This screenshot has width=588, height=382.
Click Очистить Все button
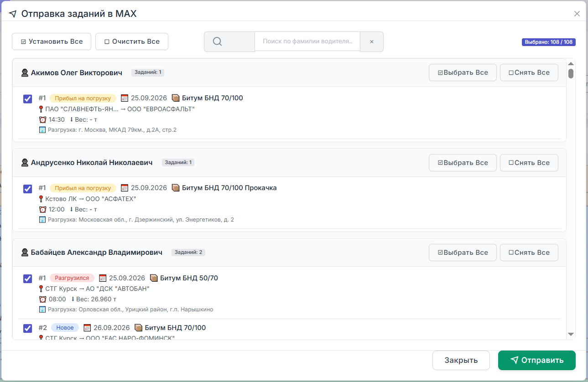click(132, 41)
